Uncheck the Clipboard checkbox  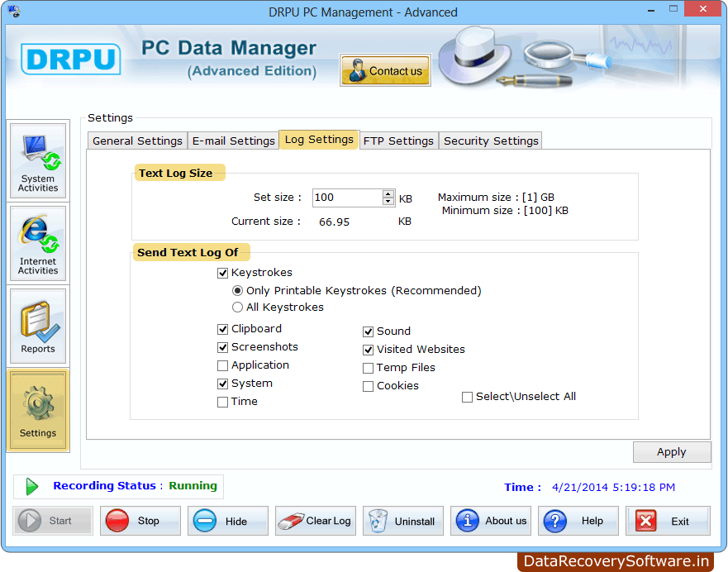point(223,329)
